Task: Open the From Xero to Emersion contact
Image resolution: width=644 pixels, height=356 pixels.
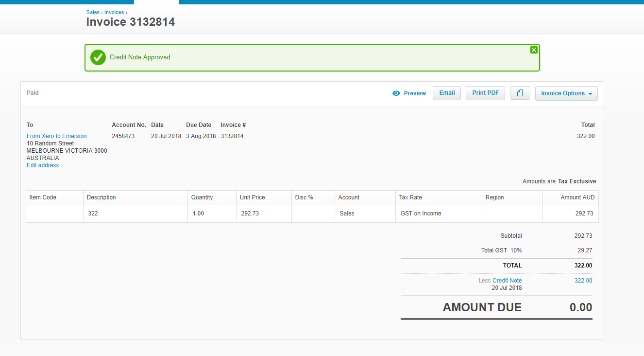Action: pyautogui.click(x=56, y=136)
